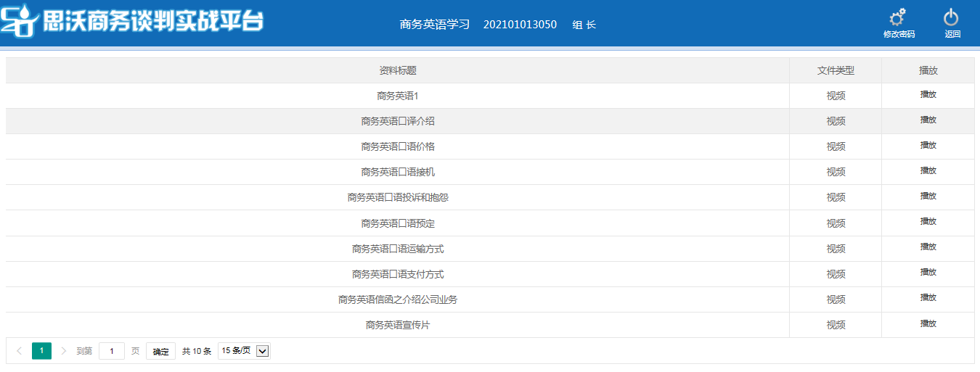Play the 商务英语宣传片 video
980x372 pixels.
tap(928, 324)
